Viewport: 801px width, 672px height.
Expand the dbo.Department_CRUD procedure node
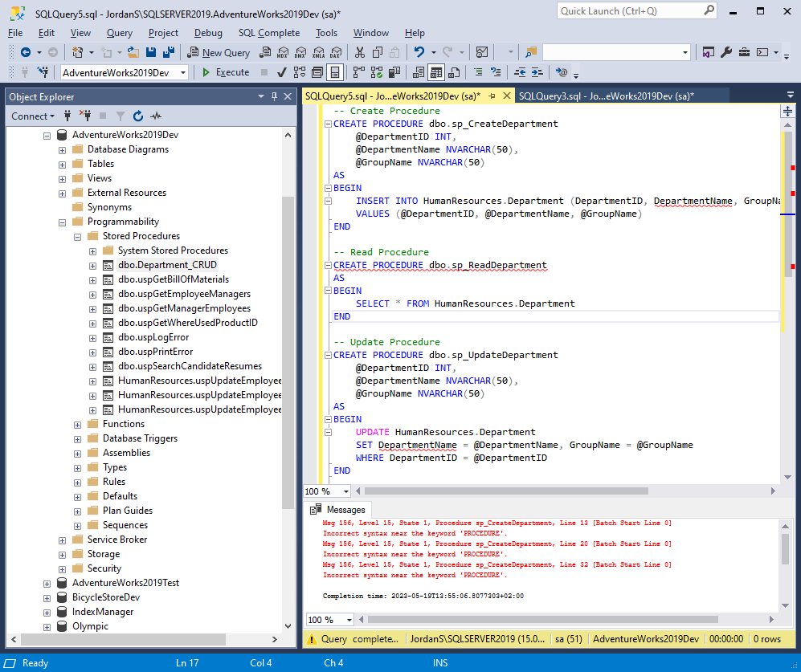point(93,266)
